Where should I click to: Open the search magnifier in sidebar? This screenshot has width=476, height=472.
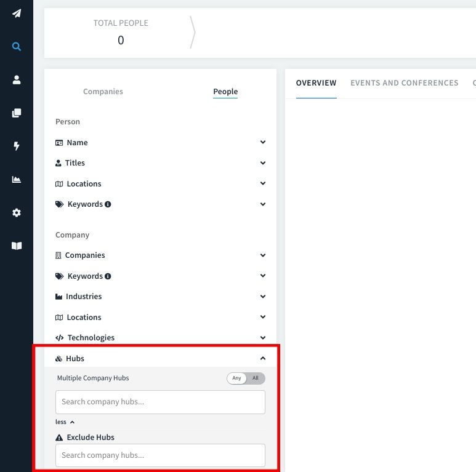(x=17, y=46)
